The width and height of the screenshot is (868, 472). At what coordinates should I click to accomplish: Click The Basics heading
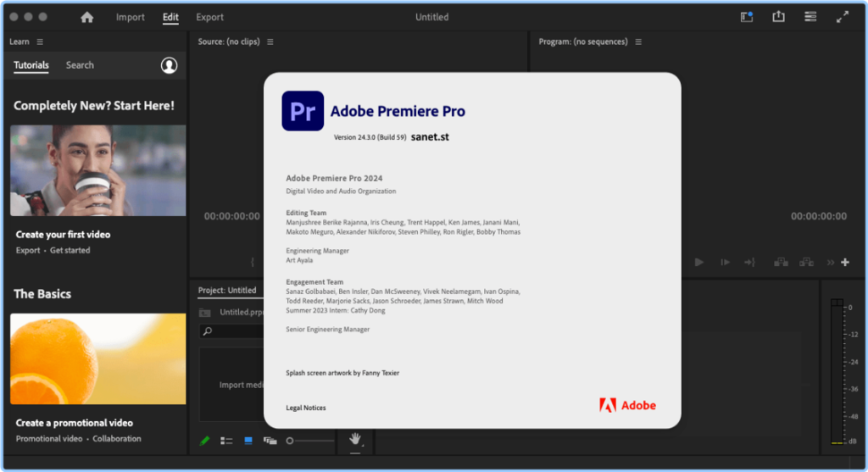coord(42,294)
